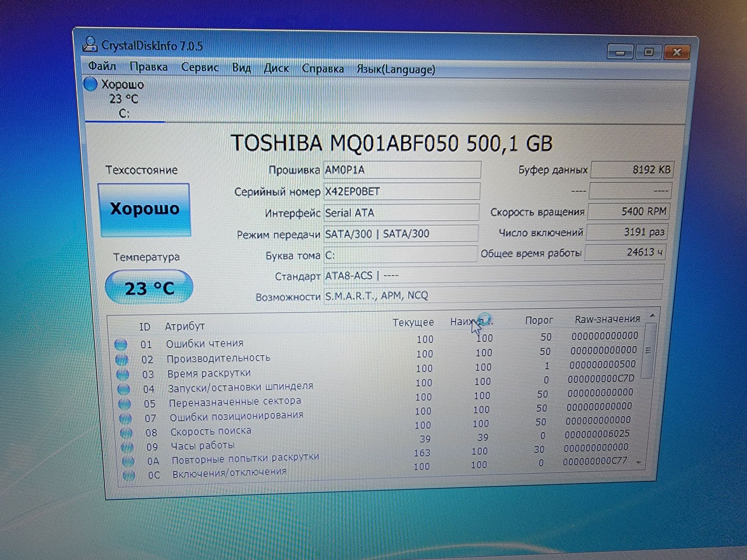Click the SMART list scrollbar thumb
747x560 pixels.
pos(648,350)
